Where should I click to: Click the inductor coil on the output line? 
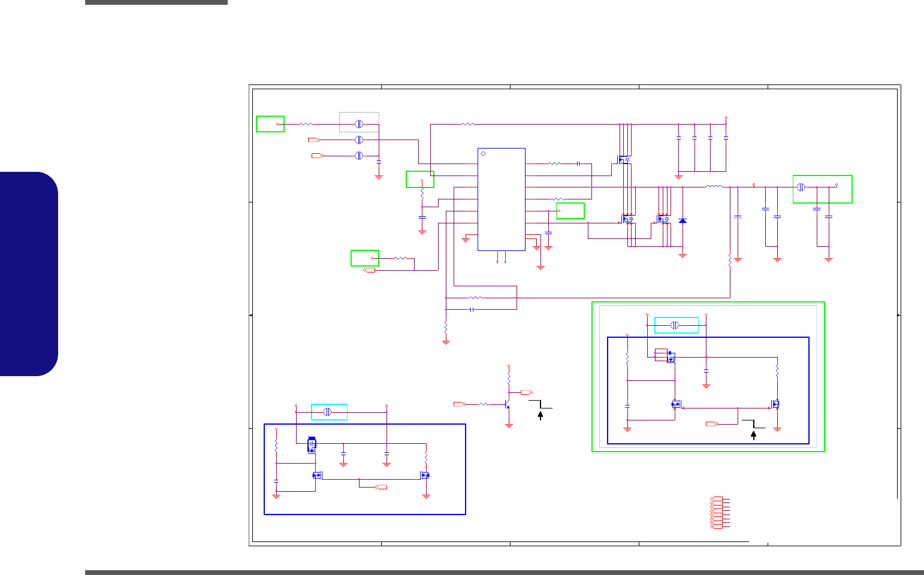(714, 187)
